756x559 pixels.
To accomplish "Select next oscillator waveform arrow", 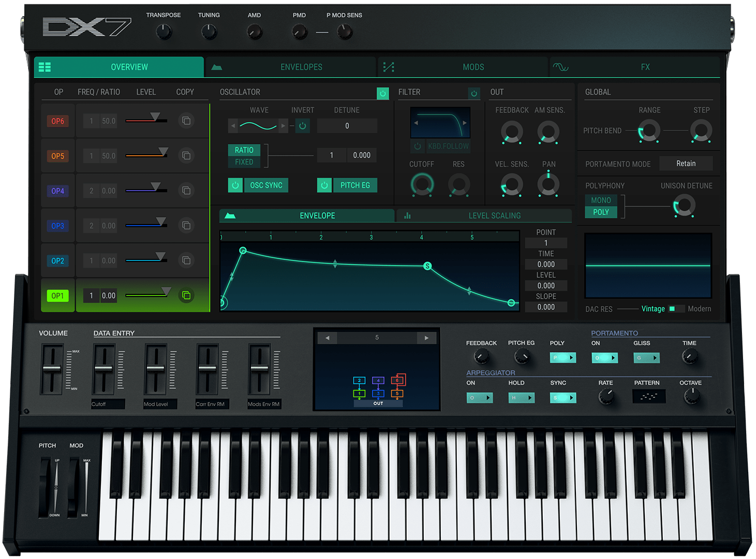I will (x=283, y=126).
